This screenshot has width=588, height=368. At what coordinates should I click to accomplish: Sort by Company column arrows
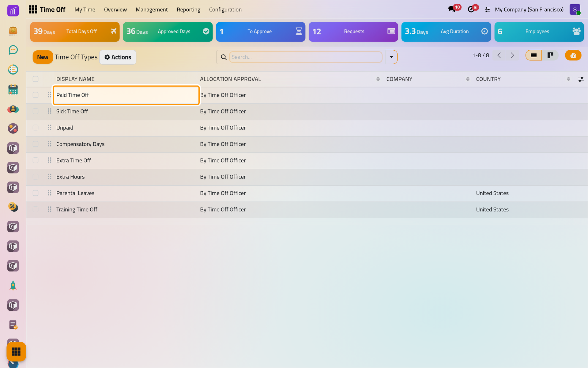click(468, 79)
